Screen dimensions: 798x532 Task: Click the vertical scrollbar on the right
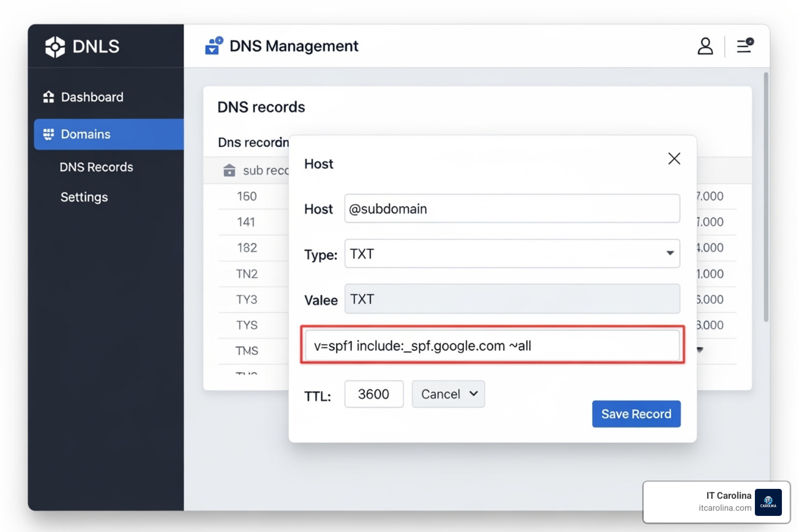click(766, 197)
